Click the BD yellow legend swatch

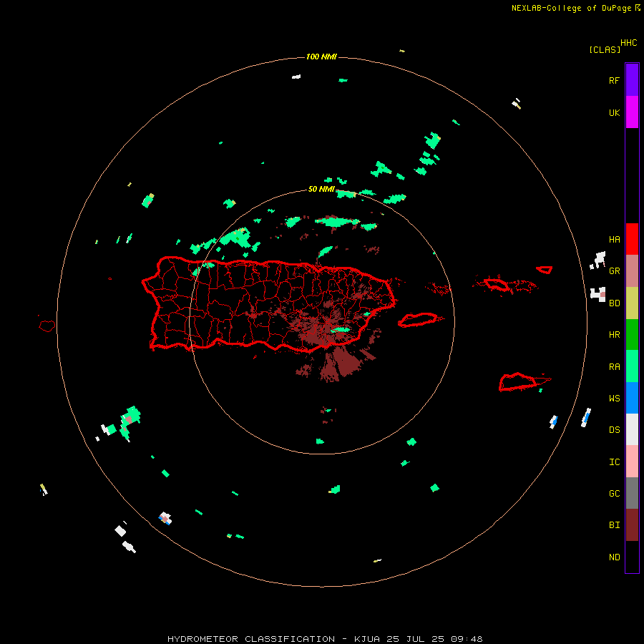[632, 303]
